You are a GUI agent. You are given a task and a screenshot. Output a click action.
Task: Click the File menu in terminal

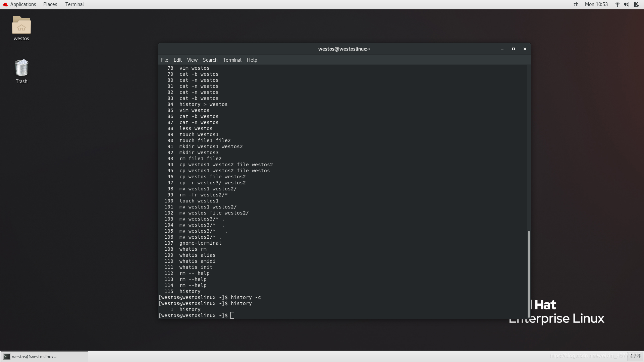coord(164,60)
